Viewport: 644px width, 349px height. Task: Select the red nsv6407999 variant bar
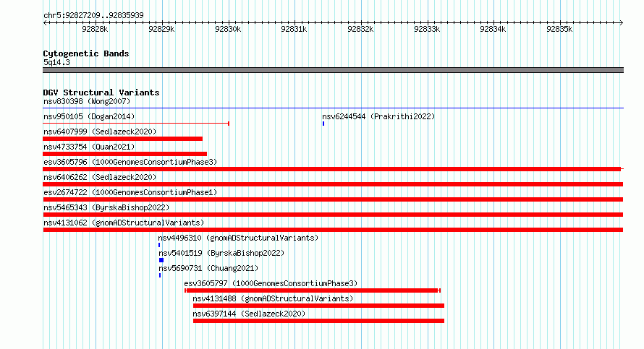123,139
